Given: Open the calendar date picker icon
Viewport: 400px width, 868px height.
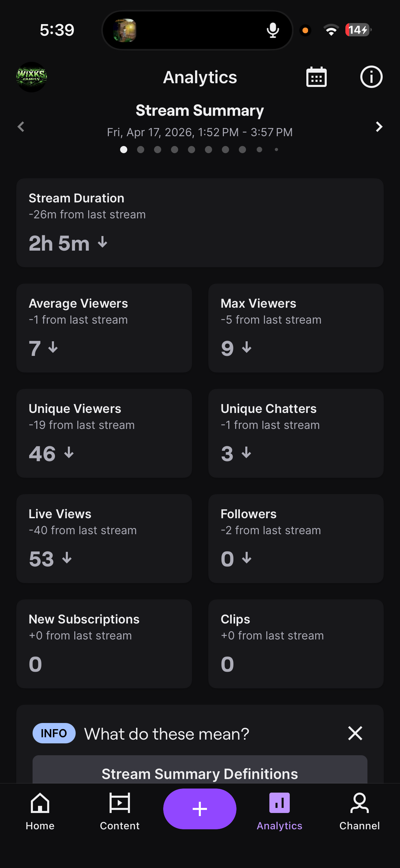Looking at the screenshot, I should tap(317, 77).
